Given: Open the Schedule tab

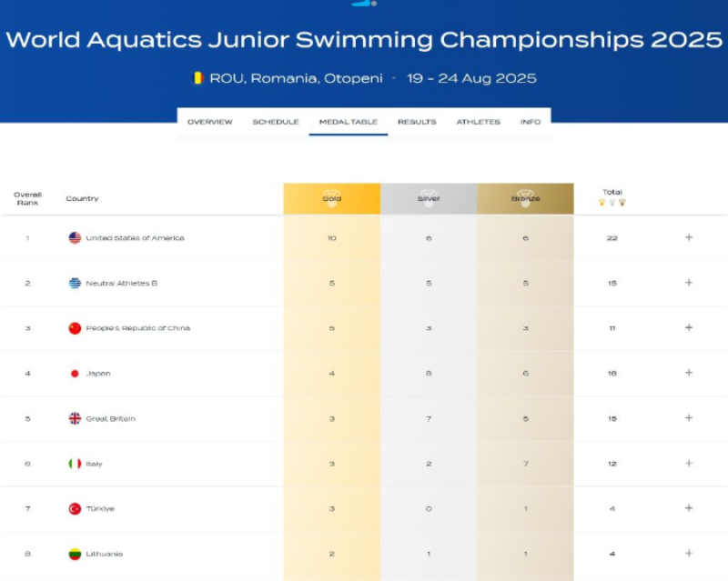Looking at the screenshot, I should 276,122.
